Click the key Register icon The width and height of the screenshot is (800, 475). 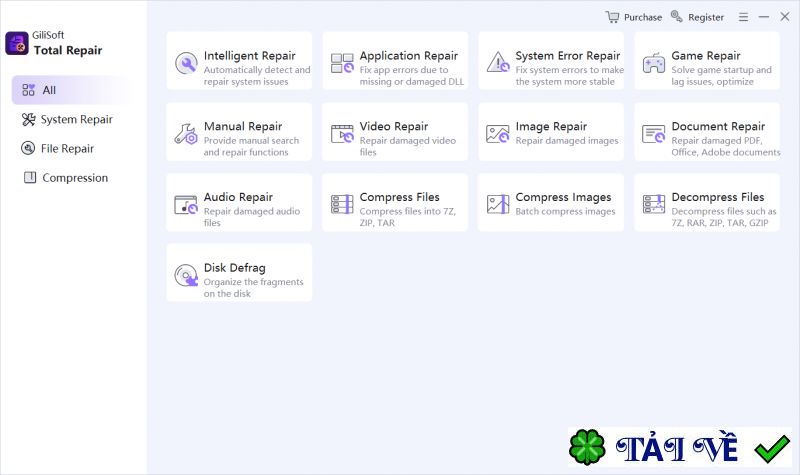(x=677, y=16)
